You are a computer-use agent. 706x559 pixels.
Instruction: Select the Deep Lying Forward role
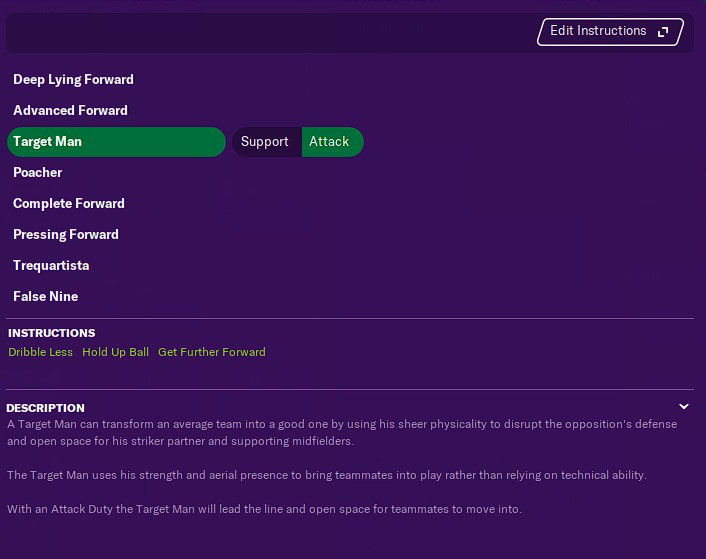[73, 80]
